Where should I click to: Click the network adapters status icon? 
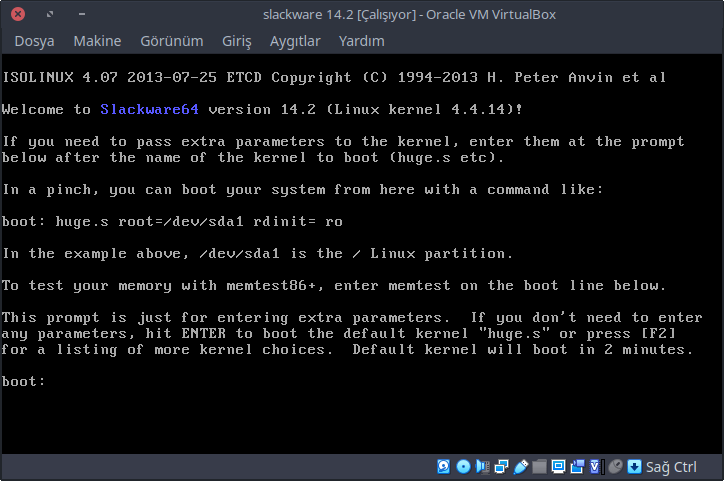pyautogui.click(x=501, y=467)
